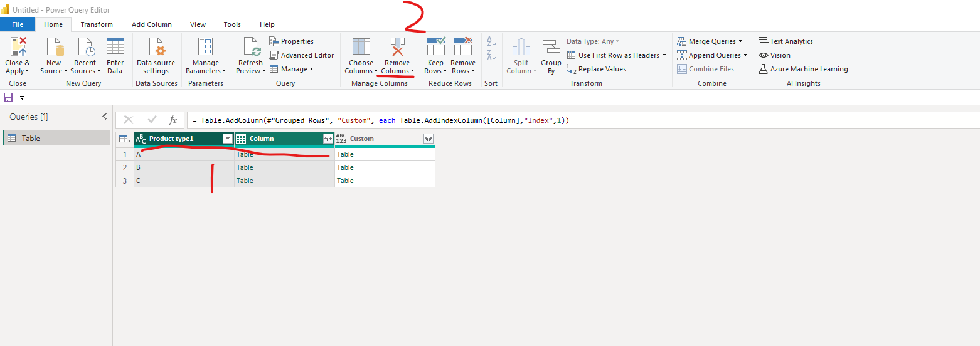Open the Product type1 column filter dropdown
The width and height of the screenshot is (980, 346).
coord(228,139)
